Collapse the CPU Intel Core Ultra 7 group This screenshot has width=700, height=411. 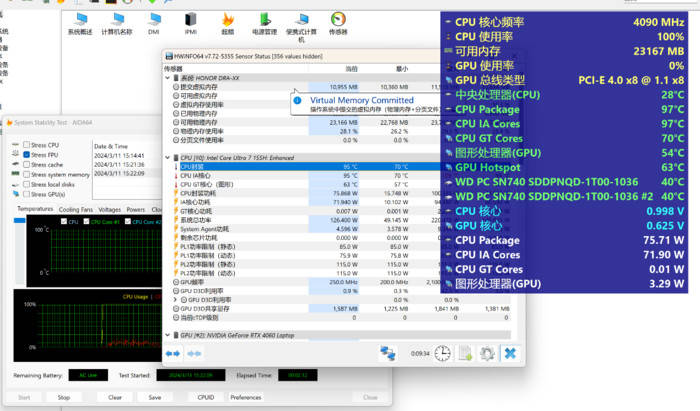pyautogui.click(x=168, y=158)
